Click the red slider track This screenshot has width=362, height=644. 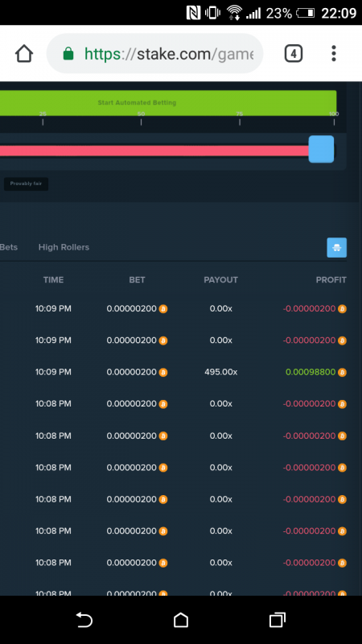pyautogui.click(x=154, y=151)
